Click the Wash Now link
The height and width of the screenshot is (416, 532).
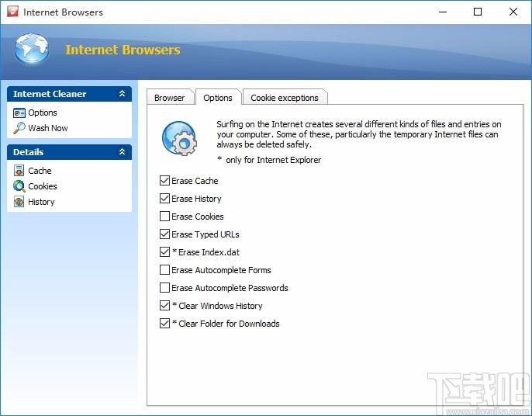[48, 128]
